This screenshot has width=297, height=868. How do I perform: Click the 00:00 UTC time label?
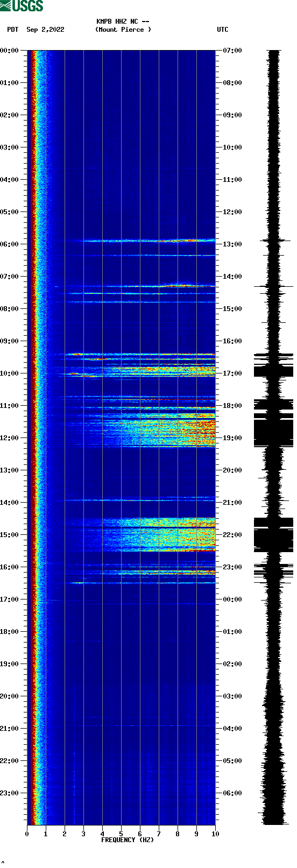tap(232, 599)
